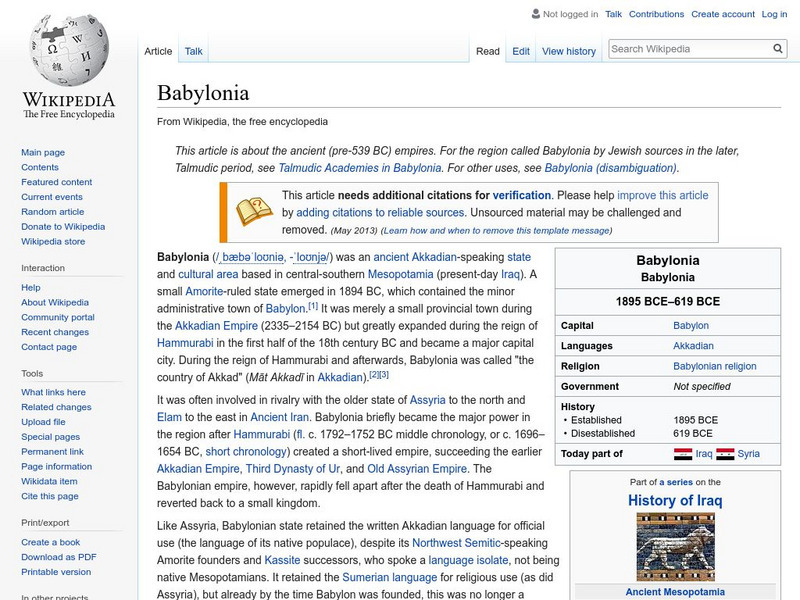Click the Wikipedia globe logo
800x600 pixels.
point(69,49)
